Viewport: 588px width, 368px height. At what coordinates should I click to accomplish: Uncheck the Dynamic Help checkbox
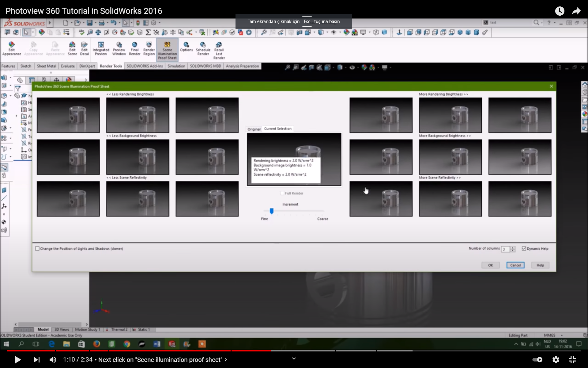tap(524, 249)
